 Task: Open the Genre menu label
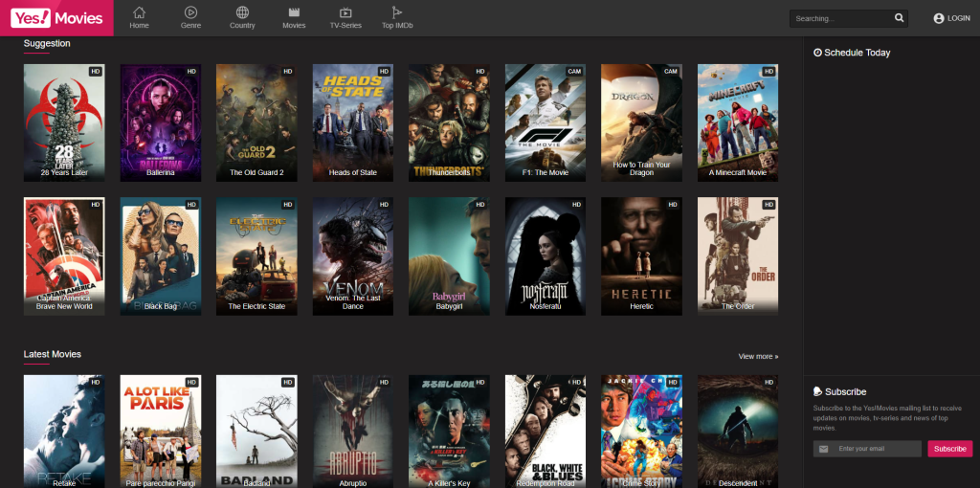click(x=190, y=26)
